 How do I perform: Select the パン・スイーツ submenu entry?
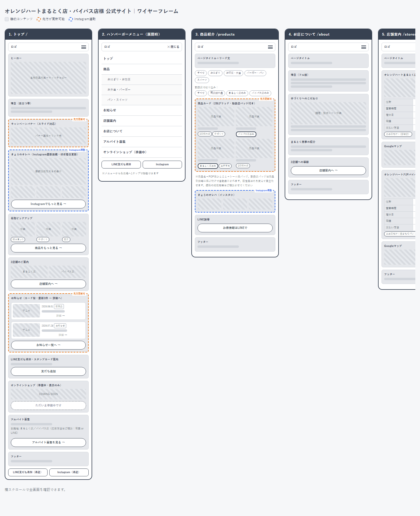tap(142, 100)
